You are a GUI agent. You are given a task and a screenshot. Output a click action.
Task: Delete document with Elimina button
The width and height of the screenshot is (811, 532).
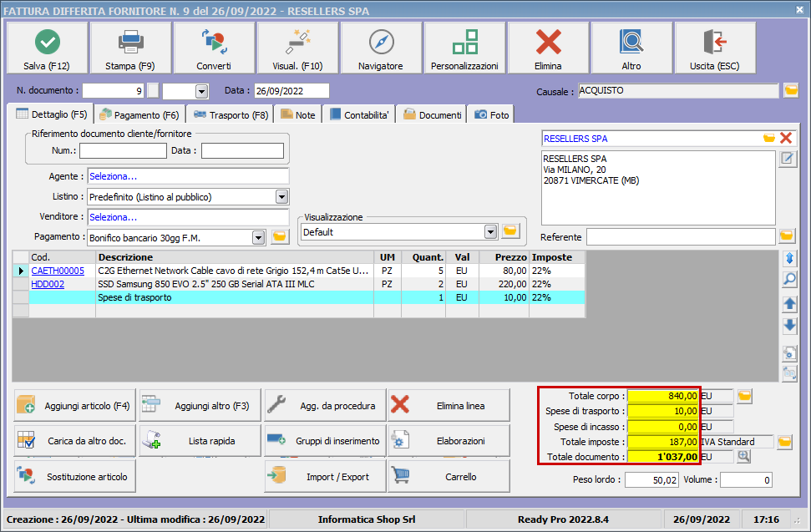coord(548,48)
